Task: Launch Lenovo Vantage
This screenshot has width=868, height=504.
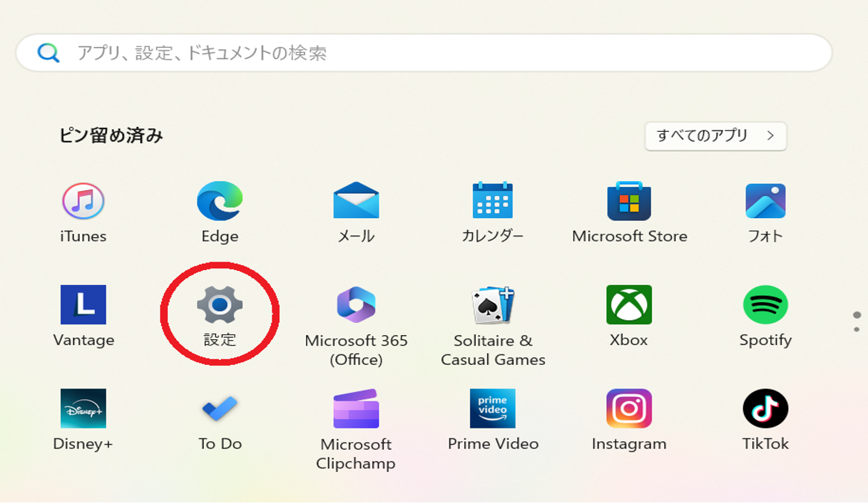Action: 83,306
